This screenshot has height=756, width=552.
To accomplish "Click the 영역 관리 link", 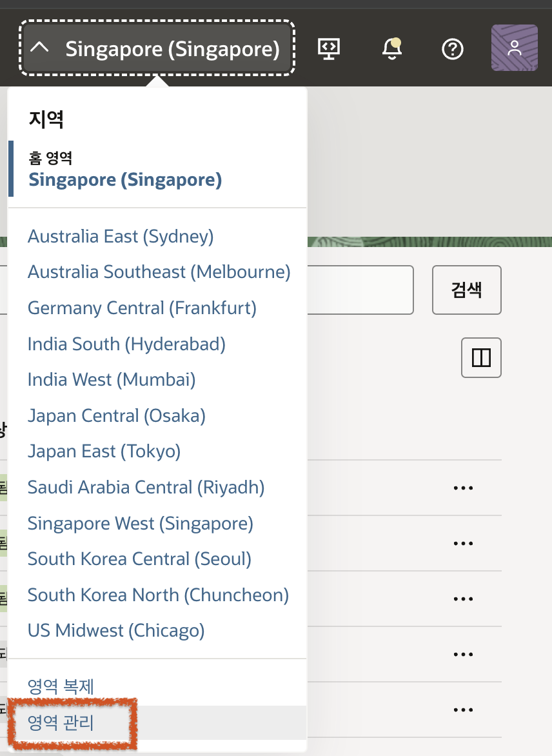I will pos(61,722).
